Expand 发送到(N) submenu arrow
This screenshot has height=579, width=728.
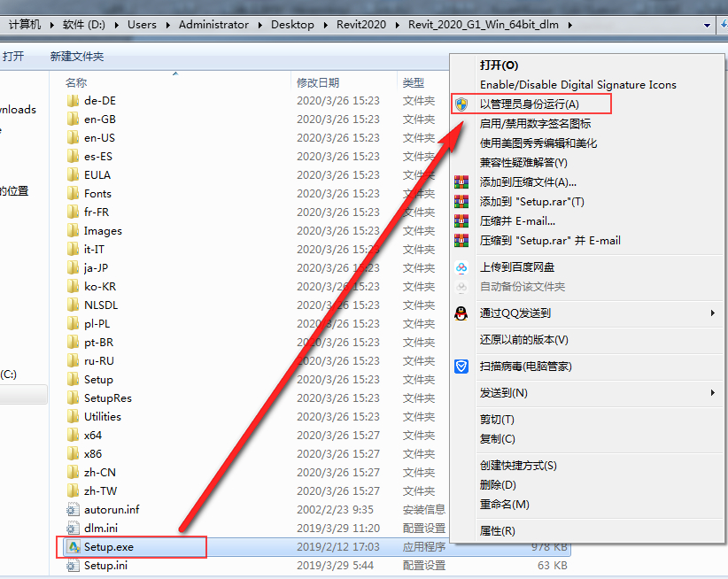[713, 393]
